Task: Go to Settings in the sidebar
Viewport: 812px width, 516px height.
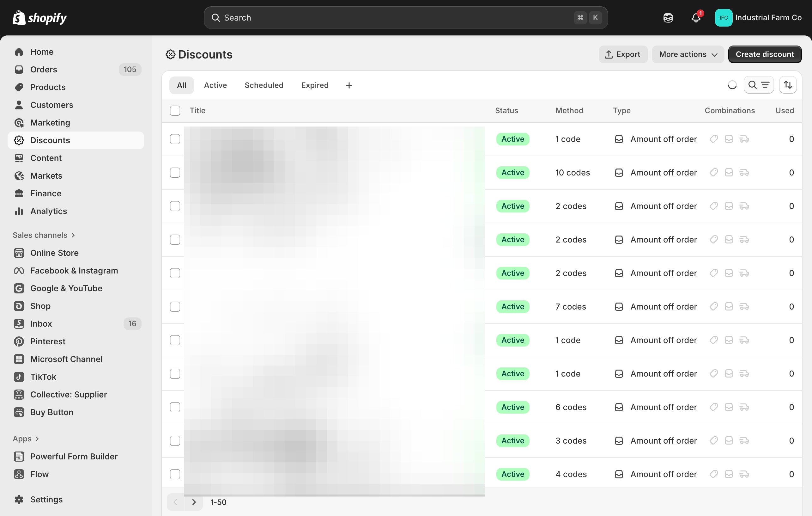Action: coord(46,499)
